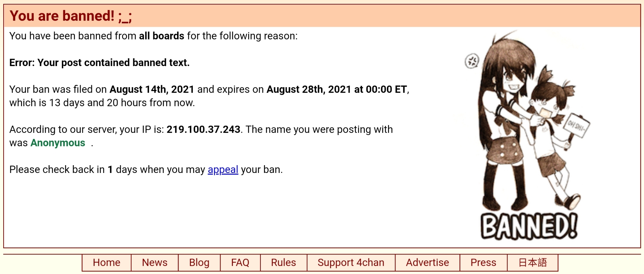This screenshot has height=274, width=644.
Task: Select the ban reason text
Action: (99, 63)
